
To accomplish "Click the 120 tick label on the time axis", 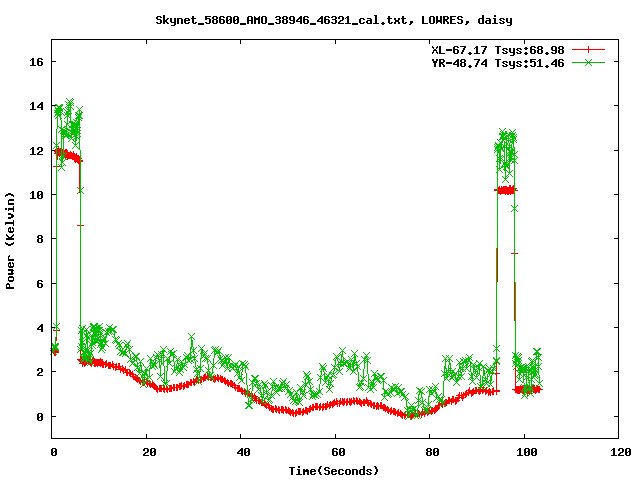I will point(622,452).
